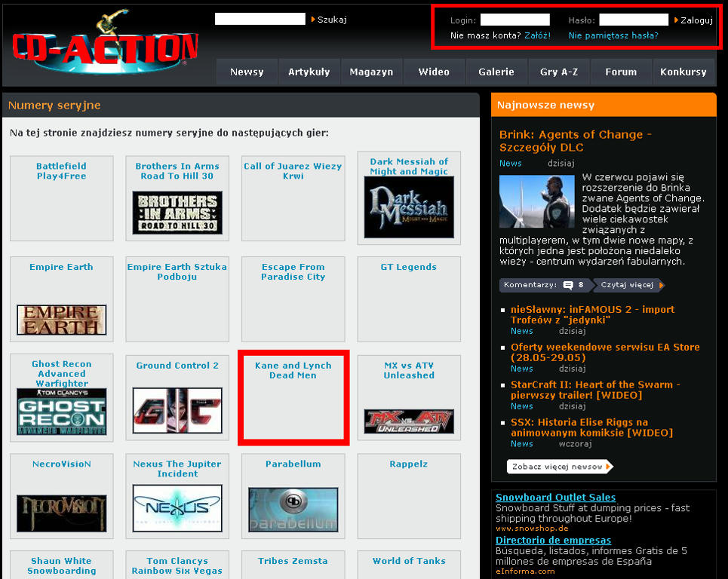This screenshot has width=728, height=579.
Task: Open the GT Legends link
Action: (409, 267)
